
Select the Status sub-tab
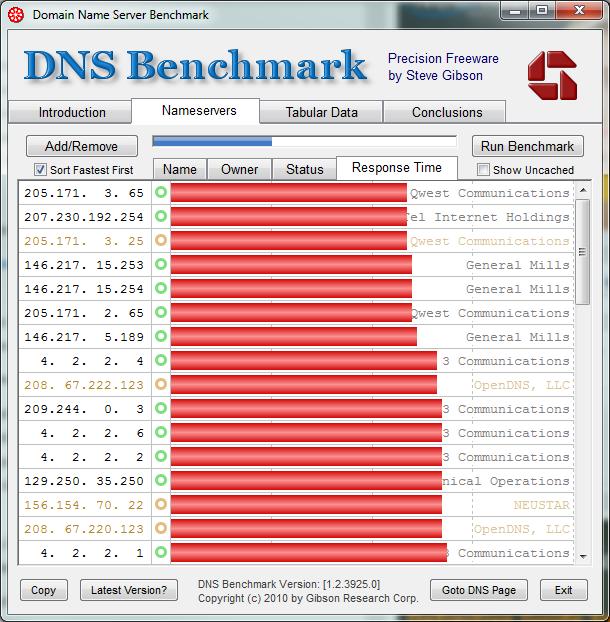point(305,169)
